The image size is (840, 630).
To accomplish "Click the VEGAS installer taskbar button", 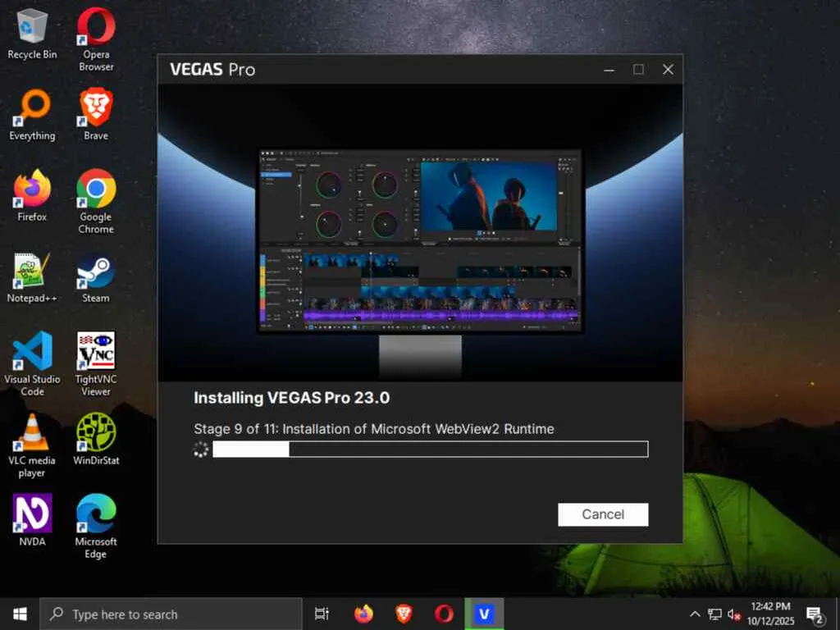I will point(484,614).
